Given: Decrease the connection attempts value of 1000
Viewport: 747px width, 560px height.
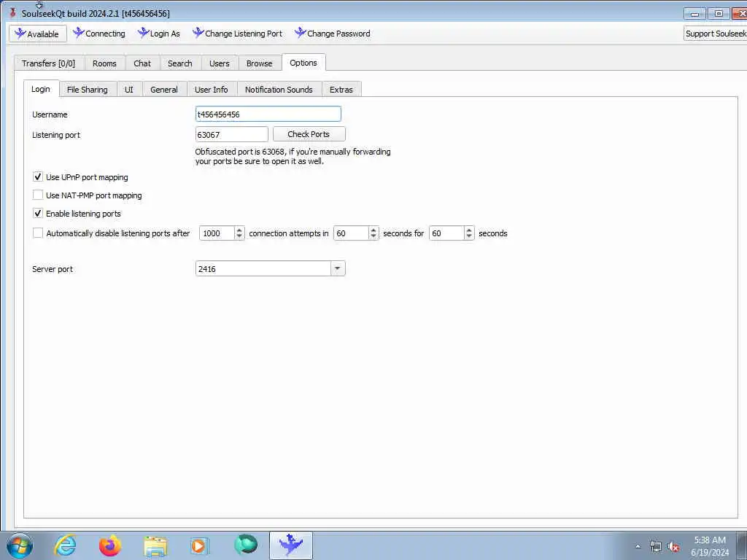Looking at the screenshot, I should pyautogui.click(x=239, y=237).
